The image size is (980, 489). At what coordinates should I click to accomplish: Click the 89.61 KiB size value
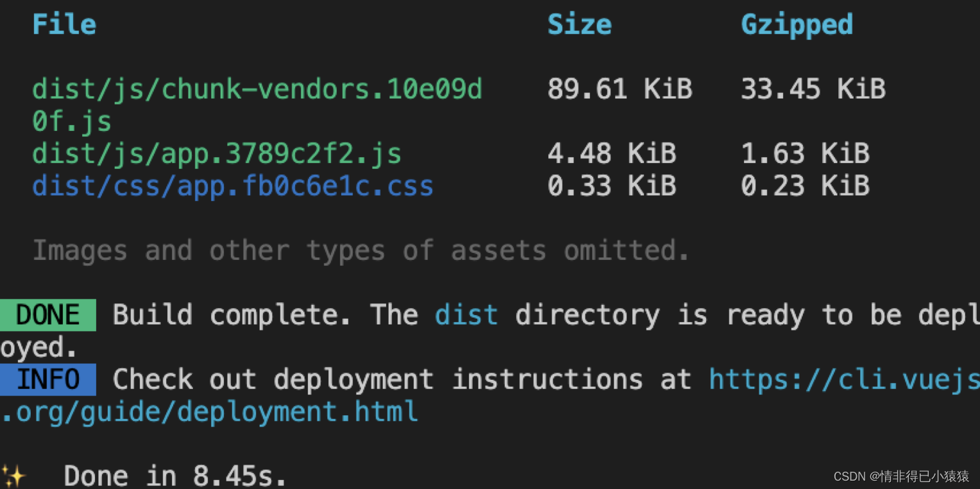(620, 89)
